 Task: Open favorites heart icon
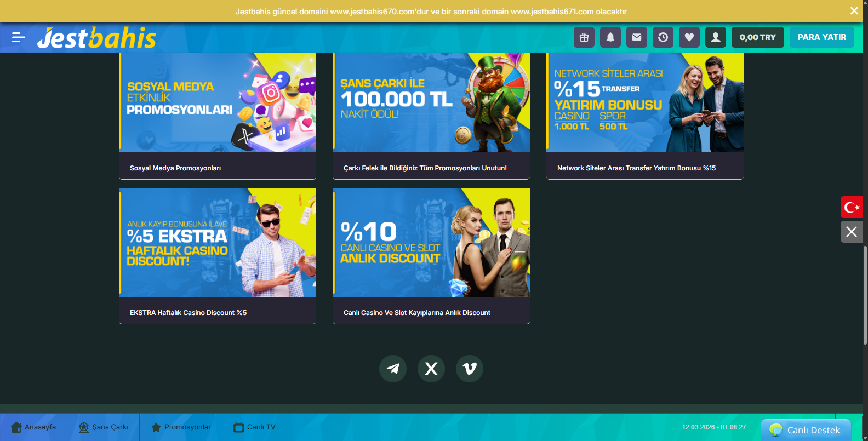click(689, 37)
